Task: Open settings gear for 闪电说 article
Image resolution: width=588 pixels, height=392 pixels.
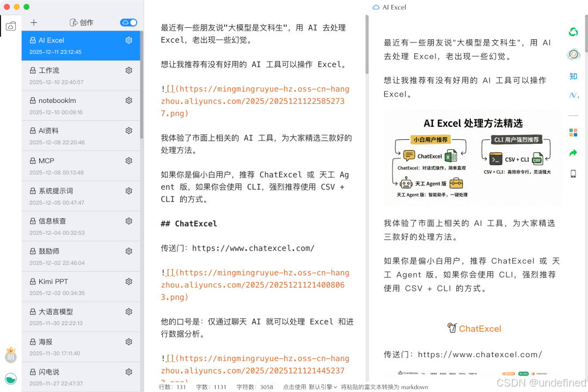Action: pos(128,372)
